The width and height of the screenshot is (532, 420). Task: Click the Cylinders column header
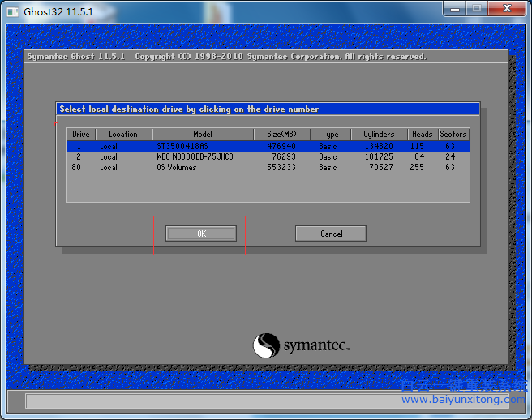coord(379,134)
